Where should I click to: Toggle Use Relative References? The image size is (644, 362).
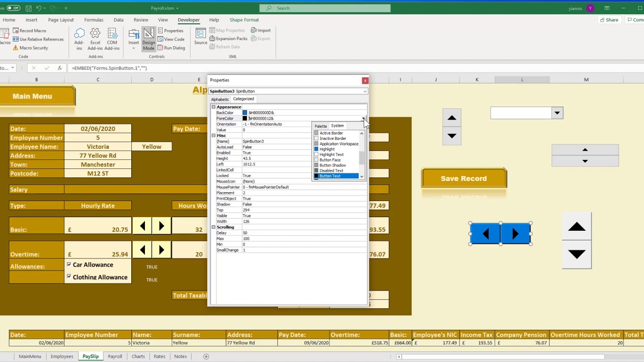tap(38, 39)
